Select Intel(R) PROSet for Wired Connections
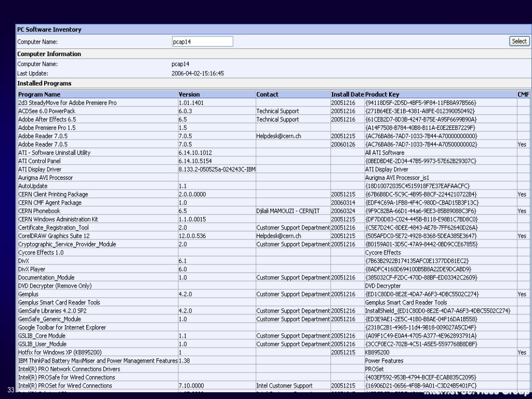This screenshot has width=532, height=399. pyautogui.click(x=65, y=385)
